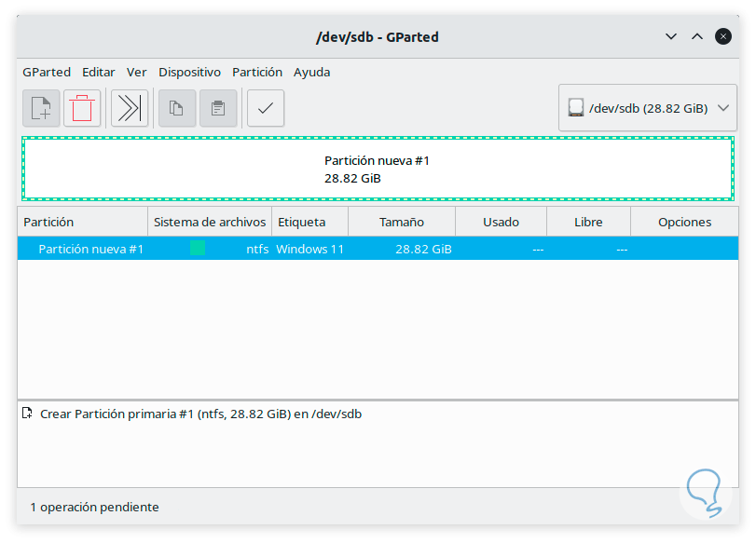
Task: Click the Sistema de archivos column header
Action: click(x=210, y=222)
